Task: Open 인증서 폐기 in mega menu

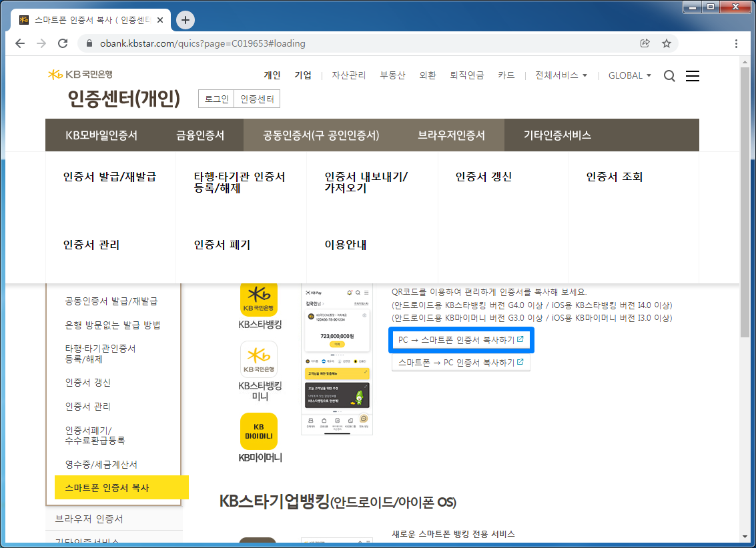Action: pyautogui.click(x=222, y=245)
